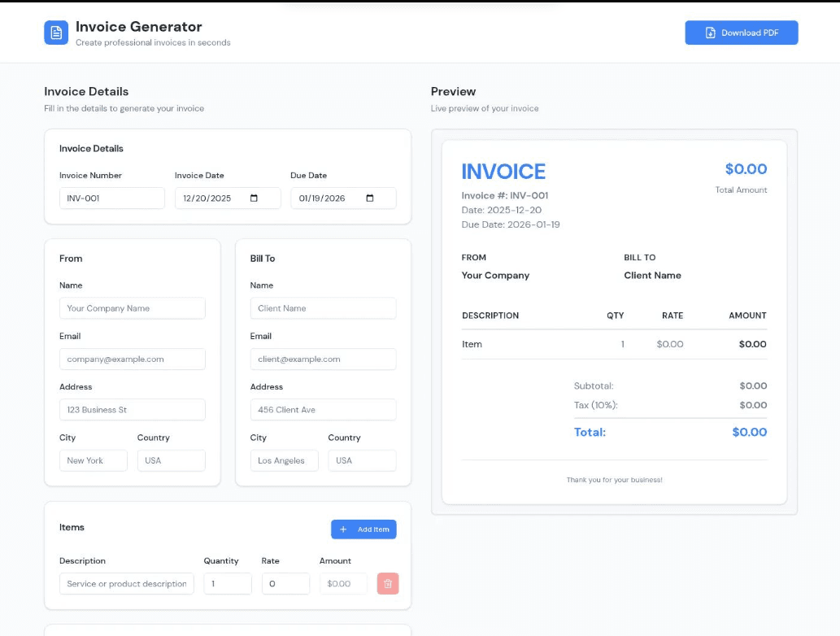840x636 pixels.
Task: Focus the Due Date field 01/19/2026
Action: [x=343, y=198]
